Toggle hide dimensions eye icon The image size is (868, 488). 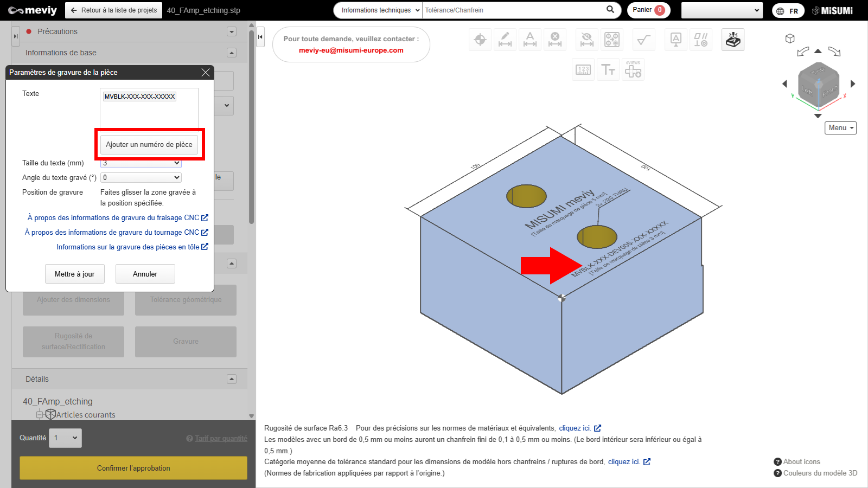tap(586, 40)
